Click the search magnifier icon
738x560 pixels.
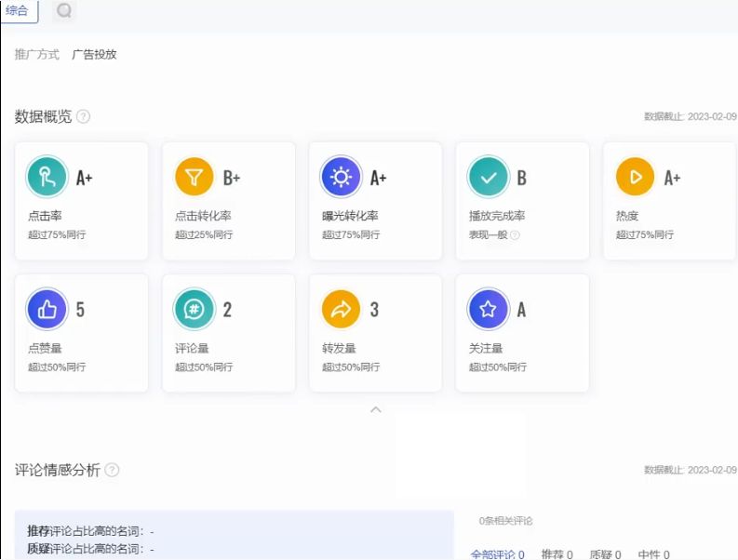click(64, 10)
